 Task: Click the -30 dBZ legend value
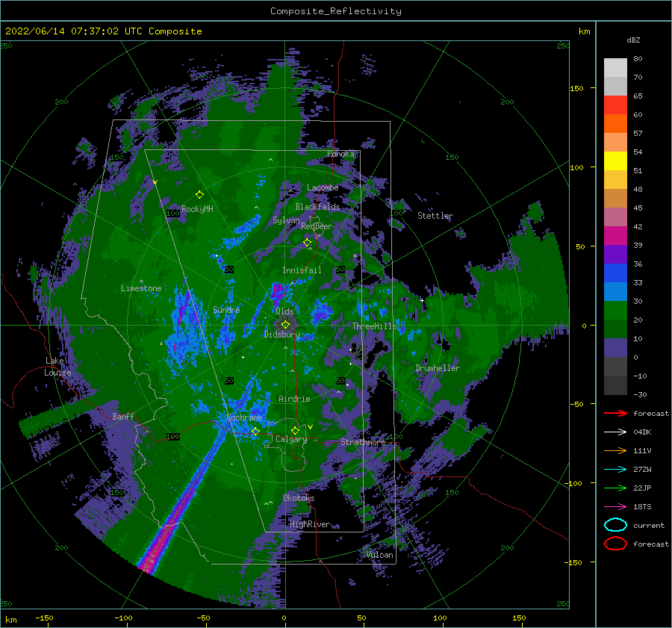point(640,394)
